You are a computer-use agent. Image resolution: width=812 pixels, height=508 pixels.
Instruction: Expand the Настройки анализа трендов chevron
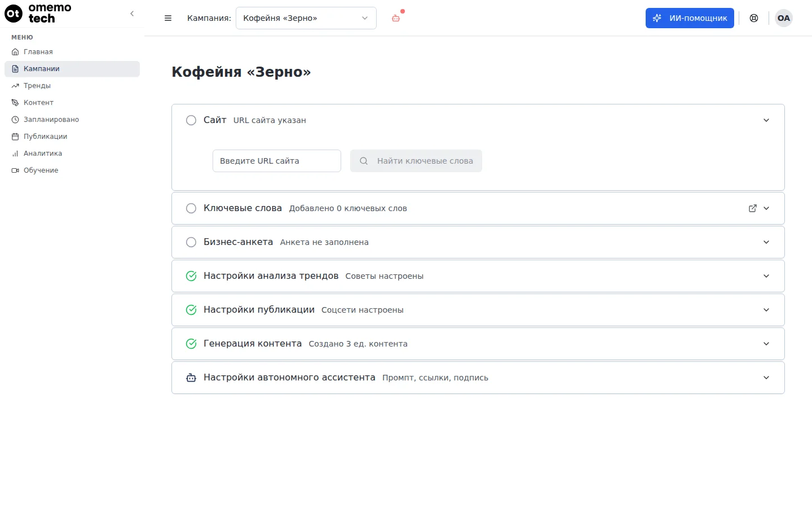pos(766,276)
